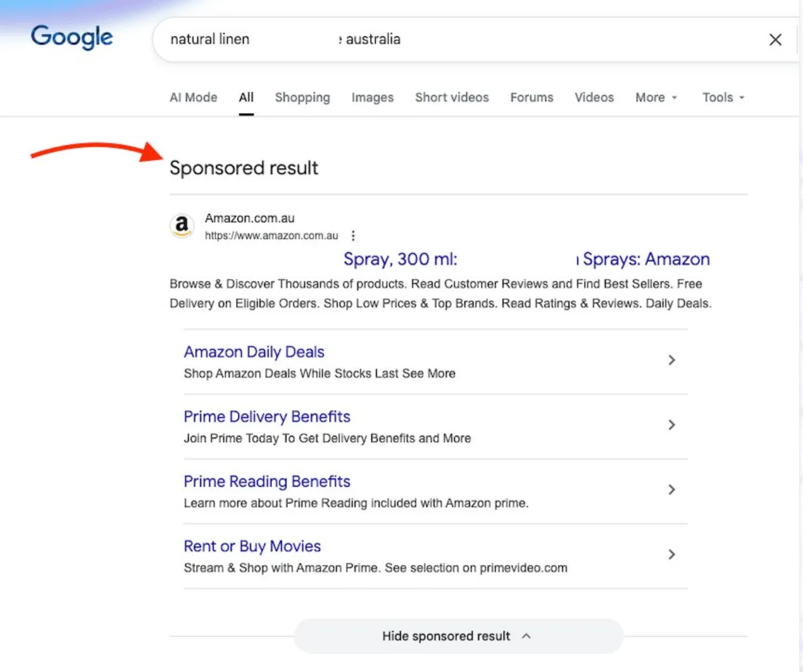Open the three-dot menu beside Amazon.com.au

click(x=353, y=236)
